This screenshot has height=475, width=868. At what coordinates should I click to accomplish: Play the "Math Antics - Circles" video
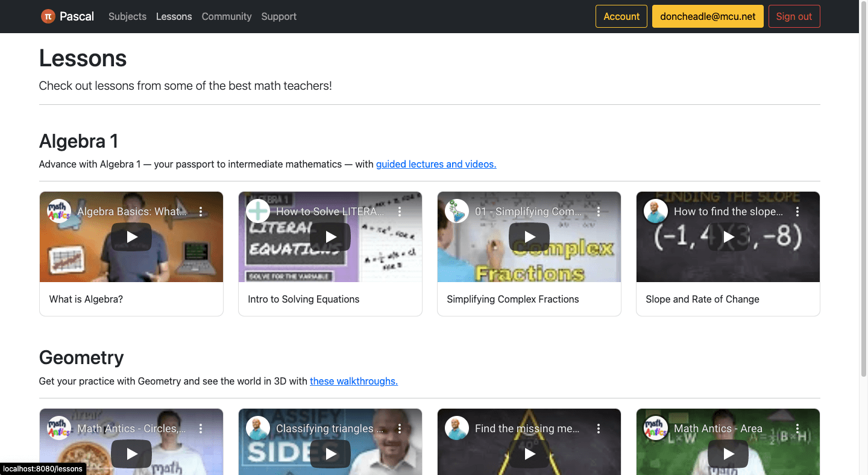coord(131,454)
